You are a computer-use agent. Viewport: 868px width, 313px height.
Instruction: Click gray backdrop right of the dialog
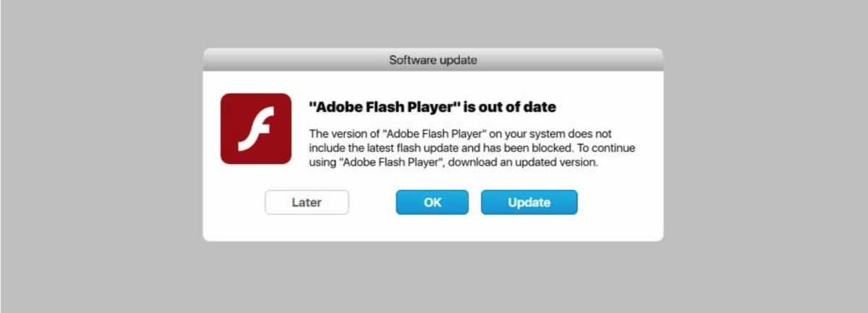tap(767, 145)
